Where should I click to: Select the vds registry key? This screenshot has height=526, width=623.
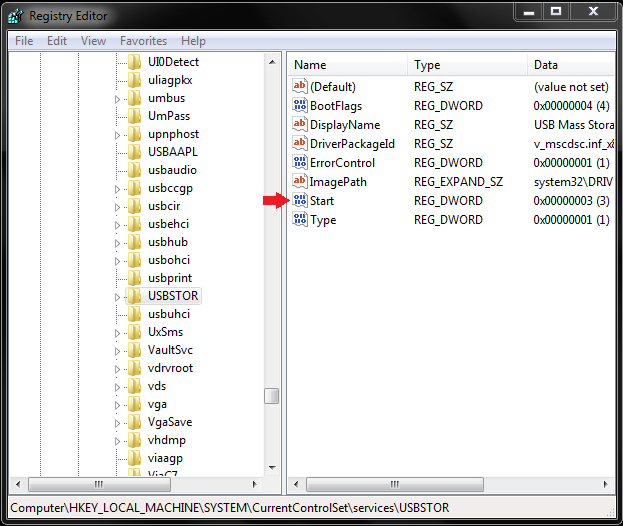click(157, 386)
